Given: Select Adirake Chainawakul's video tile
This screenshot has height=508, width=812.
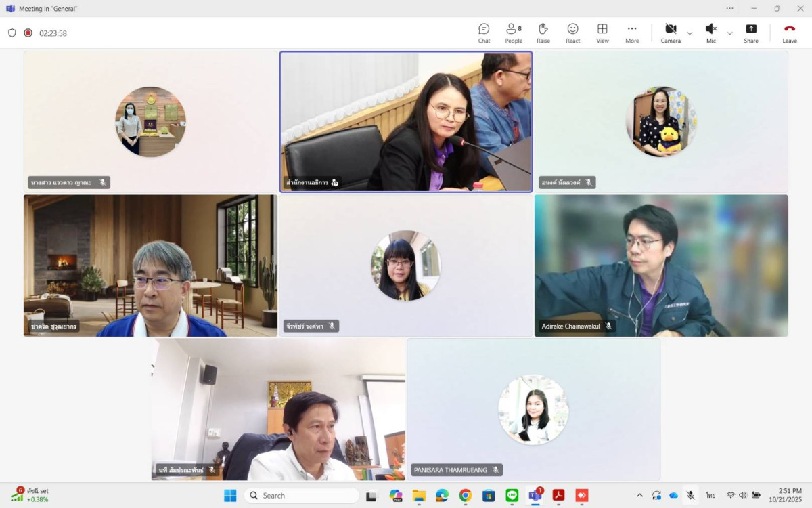Looking at the screenshot, I should pos(661,266).
